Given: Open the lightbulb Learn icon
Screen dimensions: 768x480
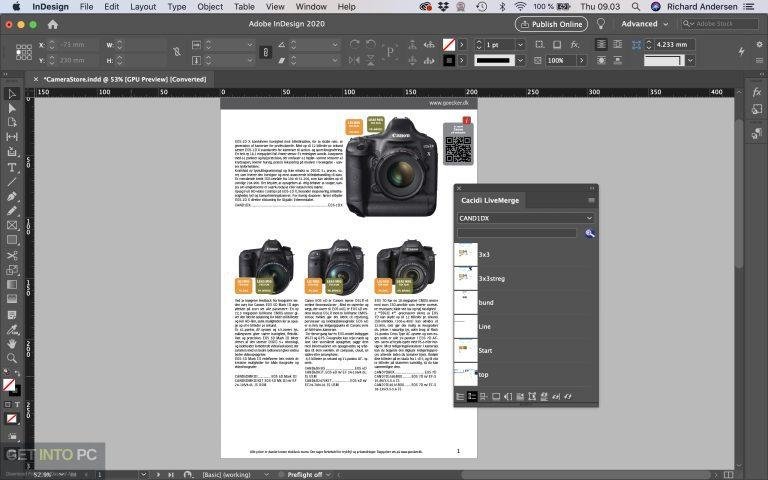Looking at the screenshot, I should point(600,24).
